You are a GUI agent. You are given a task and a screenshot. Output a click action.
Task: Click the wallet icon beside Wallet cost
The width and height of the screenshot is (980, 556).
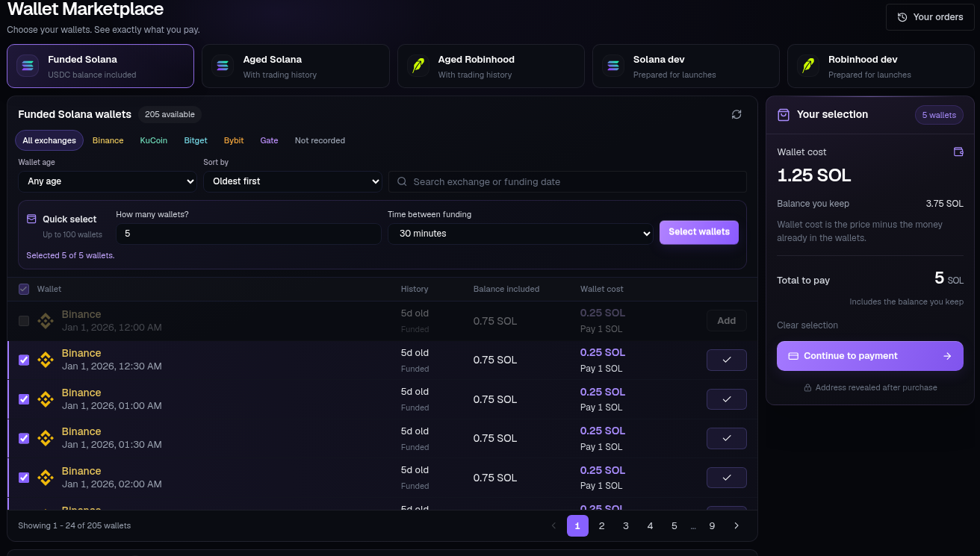coord(958,152)
